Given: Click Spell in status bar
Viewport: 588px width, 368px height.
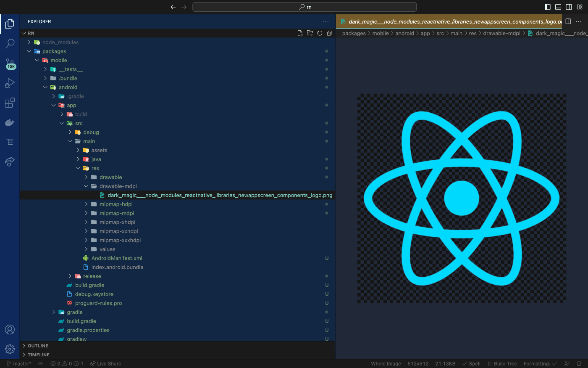Looking at the screenshot, I should coord(471,364).
